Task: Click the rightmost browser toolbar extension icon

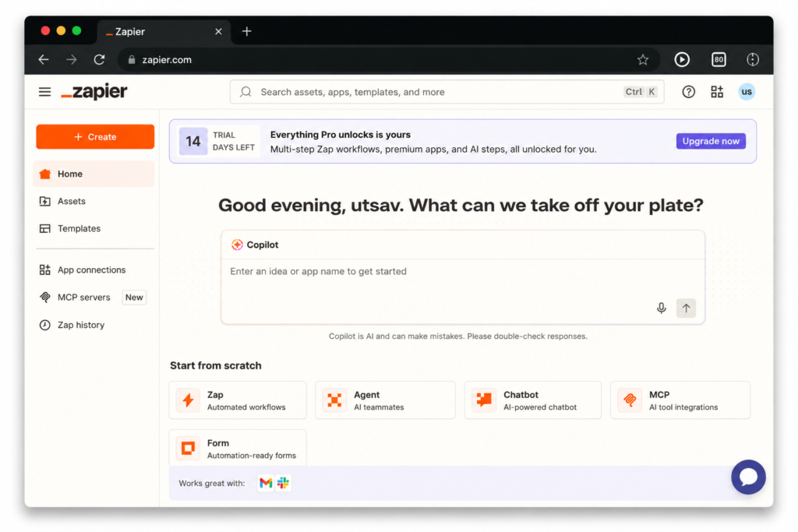Action: [x=753, y=60]
